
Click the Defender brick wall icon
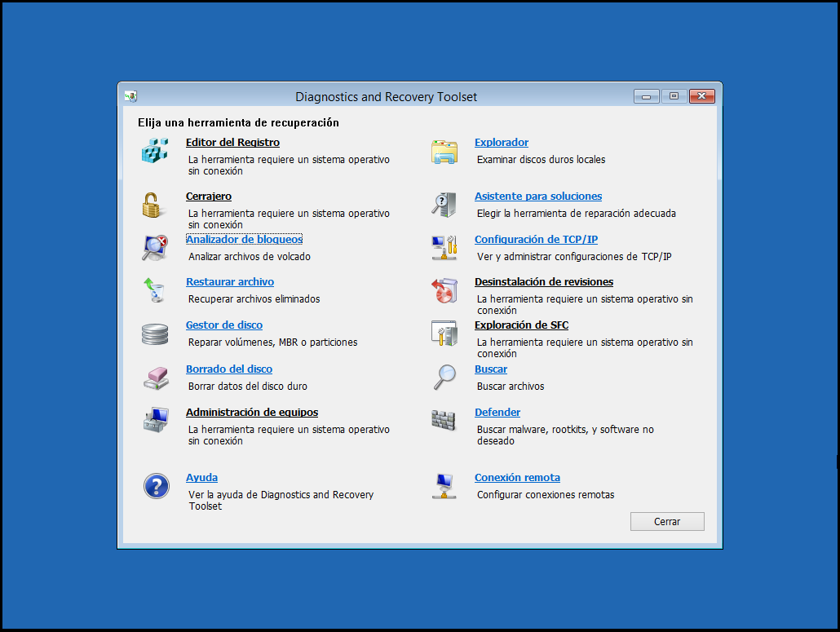[x=444, y=421]
